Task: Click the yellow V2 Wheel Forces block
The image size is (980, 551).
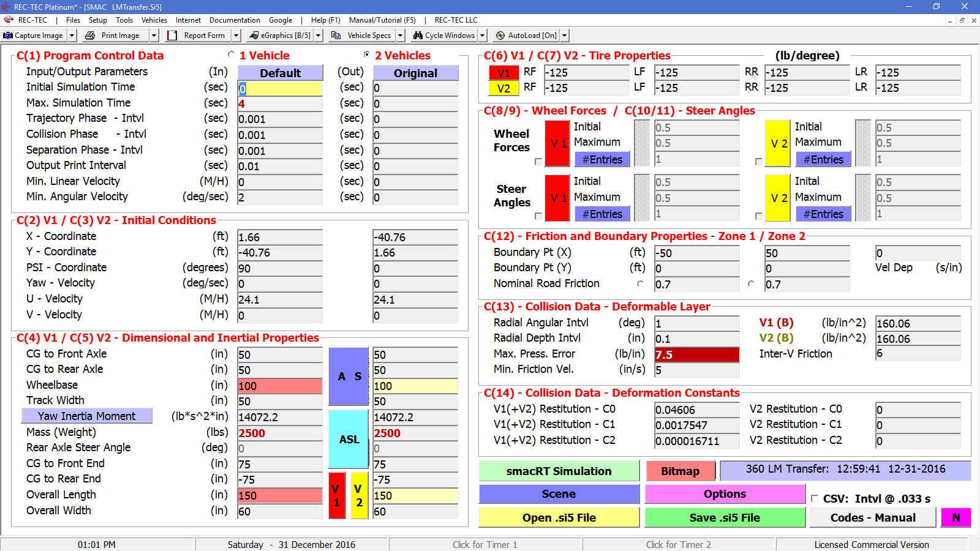Action: 778,143
